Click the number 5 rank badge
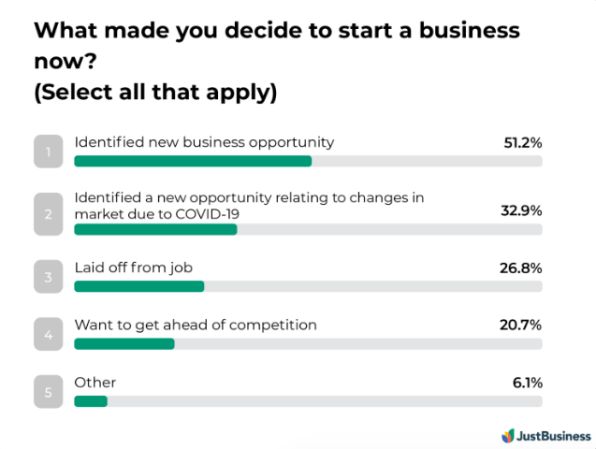The width and height of the screenshot is (596, 449). [48, 392]
